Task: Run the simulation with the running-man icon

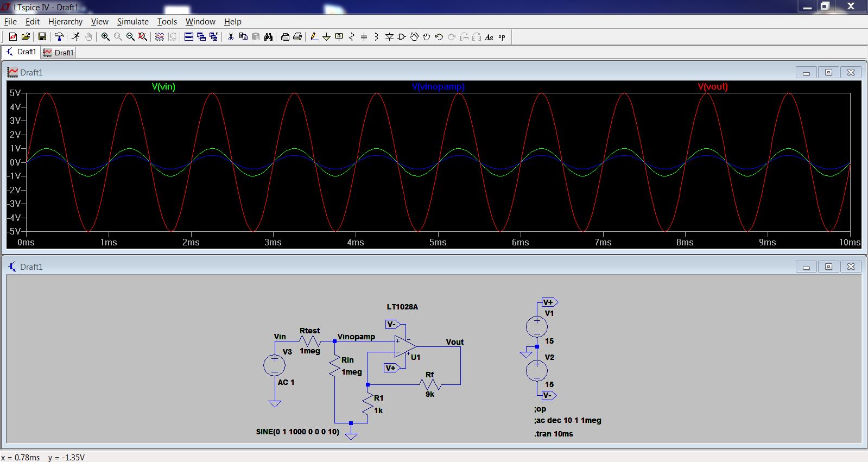Action: click(75, 37)
